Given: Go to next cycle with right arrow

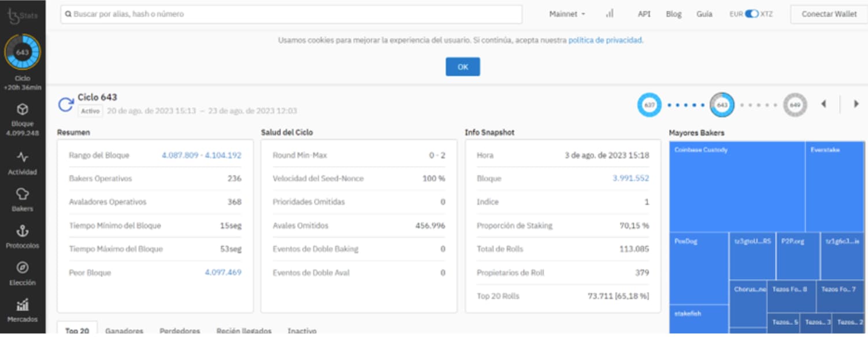Looking at the screenshot, I should [x=856, y=104].
